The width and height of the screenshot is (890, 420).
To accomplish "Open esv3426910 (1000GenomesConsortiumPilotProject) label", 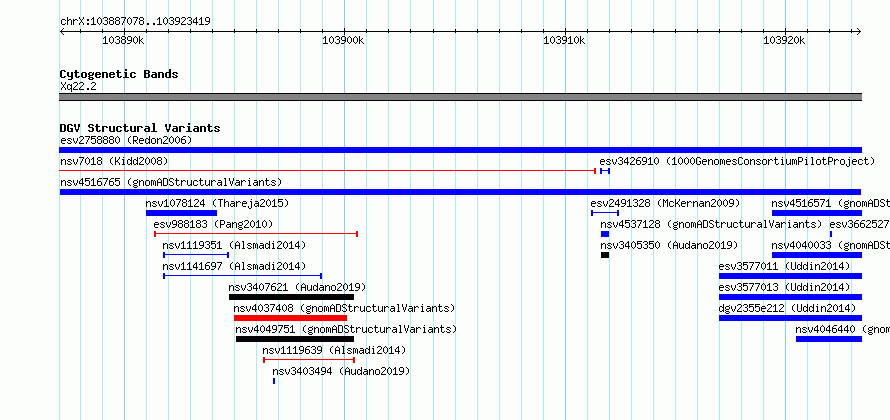I will pyautogui.click(x=737, y=161).
